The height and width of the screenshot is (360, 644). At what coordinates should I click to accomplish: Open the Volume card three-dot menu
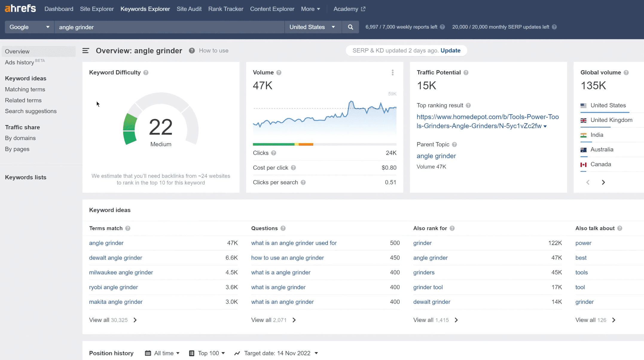(x=393, y=73)
